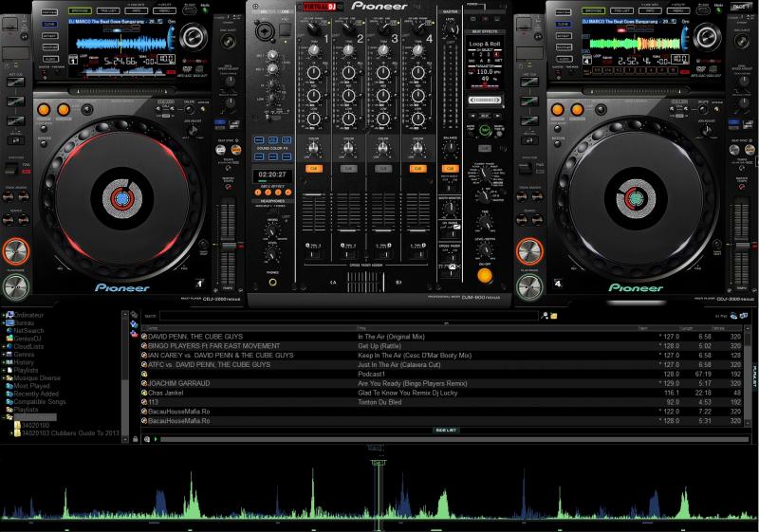Start the right deck with its play/pause button

[x=529, y=287]
